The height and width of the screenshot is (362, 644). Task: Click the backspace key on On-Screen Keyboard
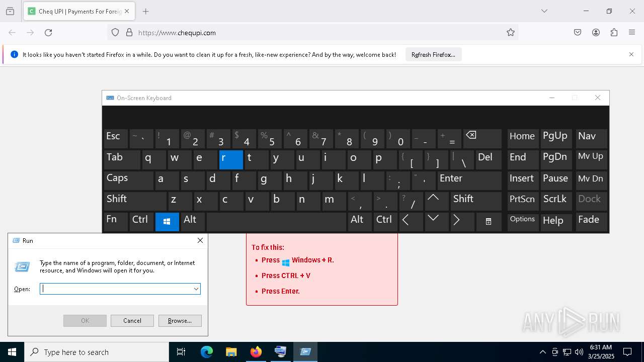[x=482, y=139]
